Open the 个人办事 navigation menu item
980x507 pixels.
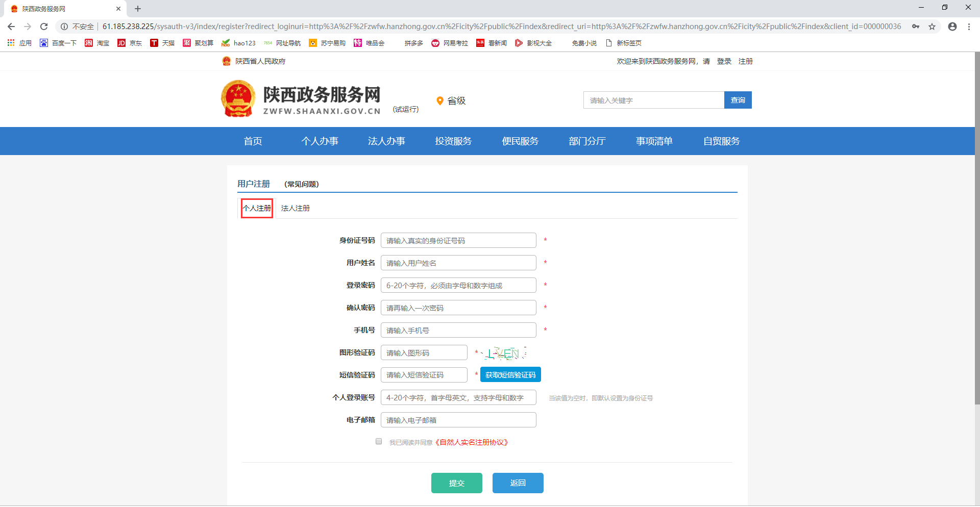pos(320,141)
